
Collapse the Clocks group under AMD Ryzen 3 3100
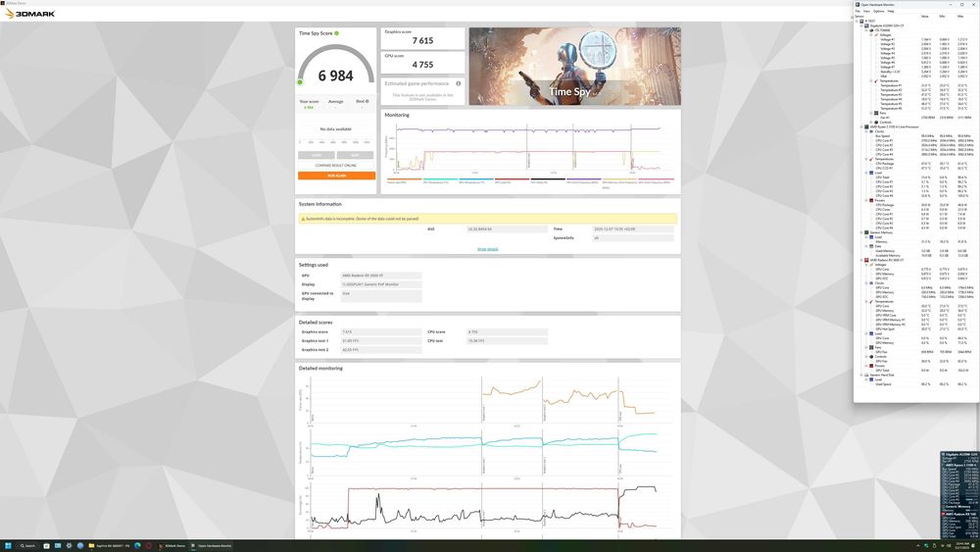pyautogui.click(x=867, y=131)
